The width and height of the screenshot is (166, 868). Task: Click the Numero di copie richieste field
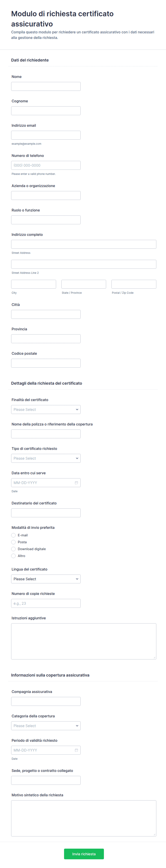coord(46,603)
